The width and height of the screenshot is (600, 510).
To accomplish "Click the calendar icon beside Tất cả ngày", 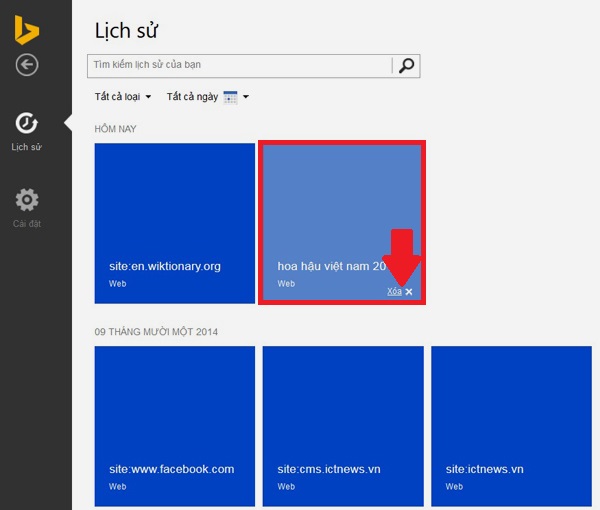I will click(231, 97).
